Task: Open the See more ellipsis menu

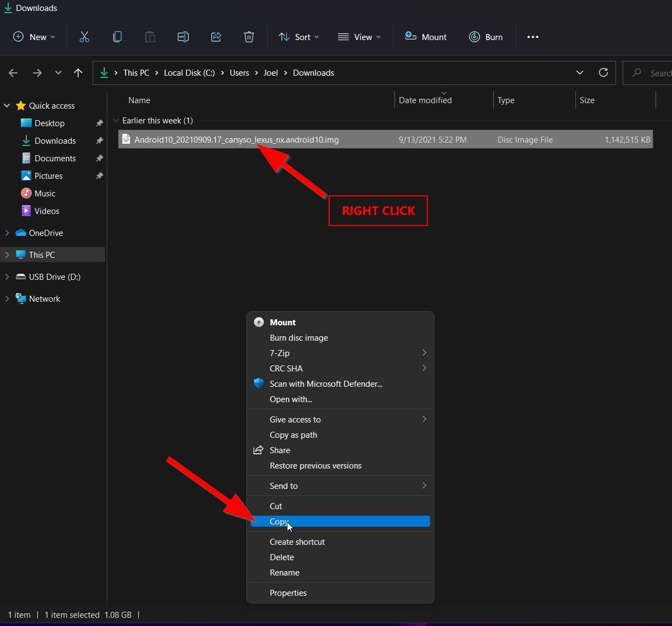Action: point(533,37)
